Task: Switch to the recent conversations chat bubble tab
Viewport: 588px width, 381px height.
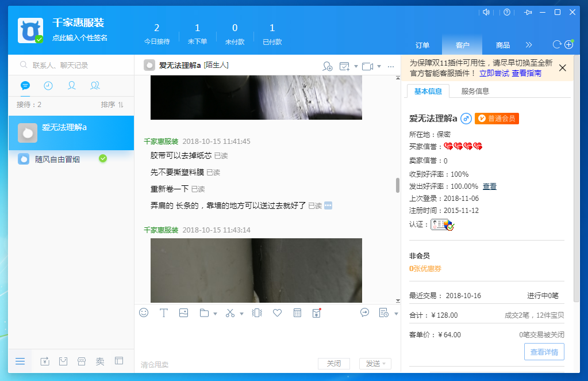Action: point(25,86)
